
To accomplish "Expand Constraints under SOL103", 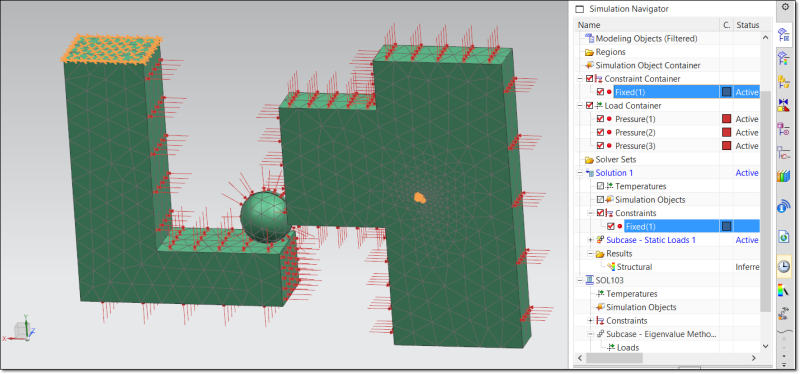I will 591,321.
